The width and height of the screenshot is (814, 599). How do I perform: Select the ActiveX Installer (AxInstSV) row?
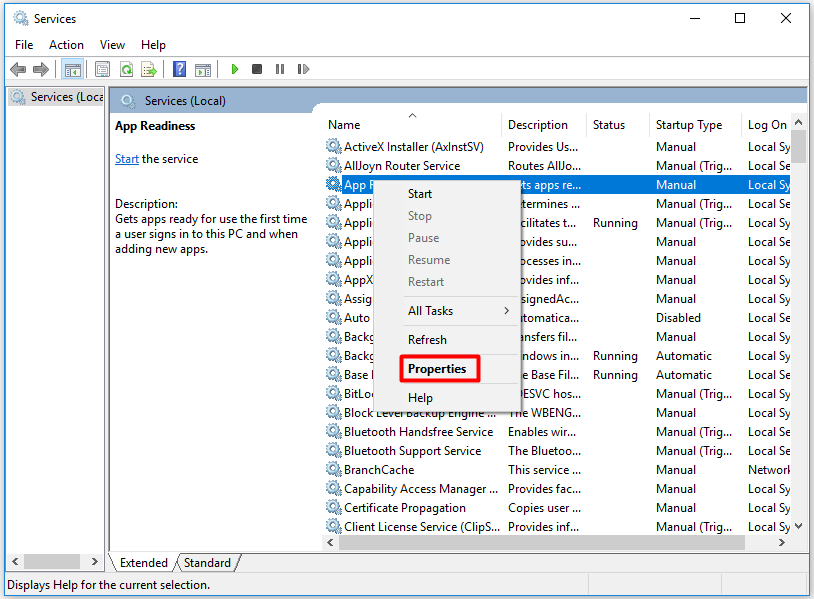pos(558,146)
